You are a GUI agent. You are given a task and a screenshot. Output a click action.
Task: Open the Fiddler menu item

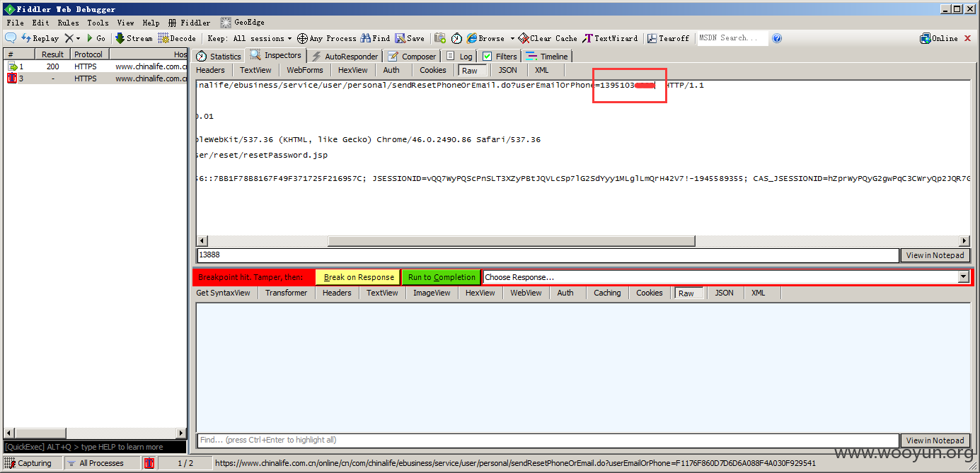coord(189,23)
